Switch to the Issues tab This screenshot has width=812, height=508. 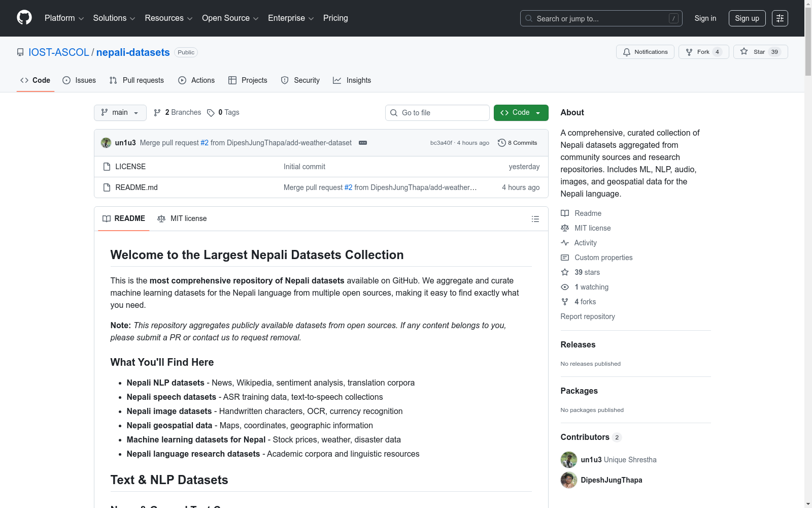click(79, 80)
